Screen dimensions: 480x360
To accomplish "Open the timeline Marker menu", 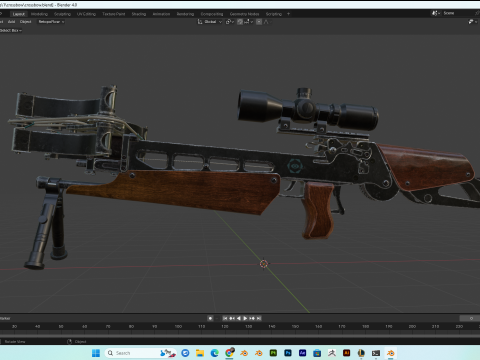I will tap(5, 318).
